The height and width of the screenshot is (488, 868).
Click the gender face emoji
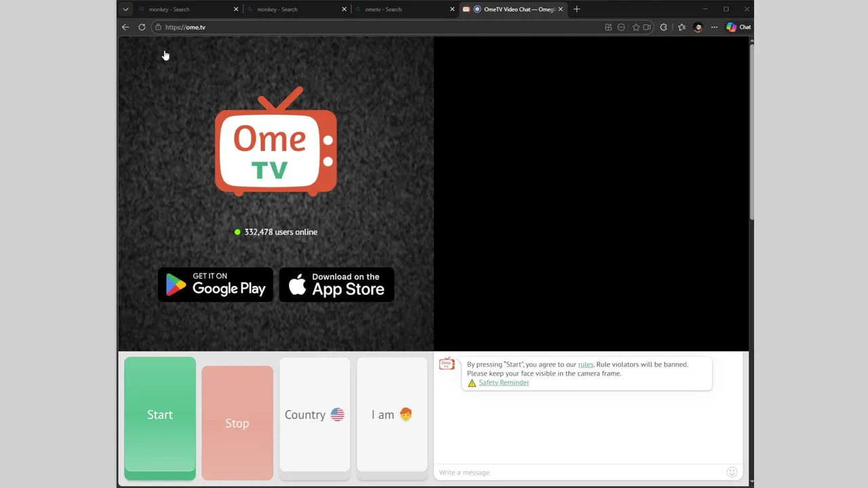click(x=406, y=415)
